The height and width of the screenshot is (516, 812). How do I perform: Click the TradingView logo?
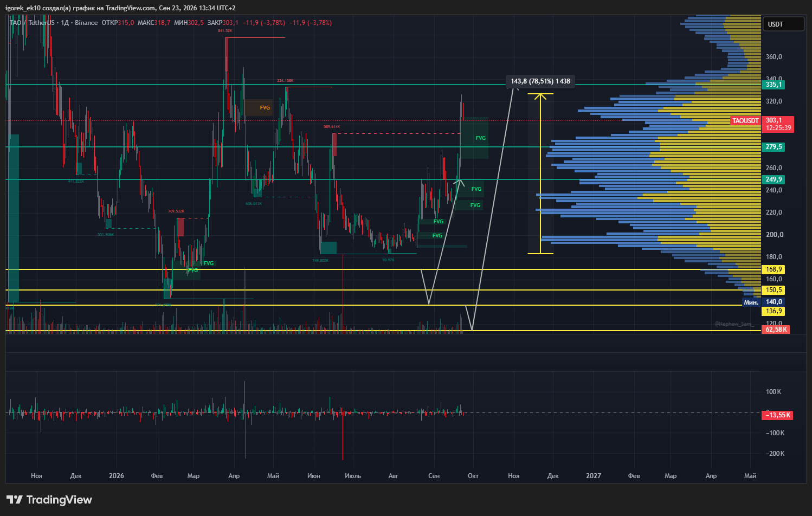tap(49, 500)
